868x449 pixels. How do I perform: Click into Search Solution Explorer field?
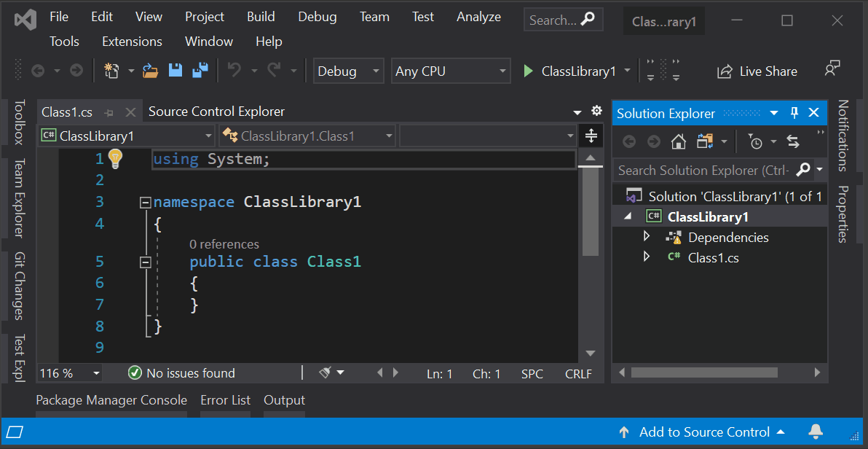[x=704, y=170]
